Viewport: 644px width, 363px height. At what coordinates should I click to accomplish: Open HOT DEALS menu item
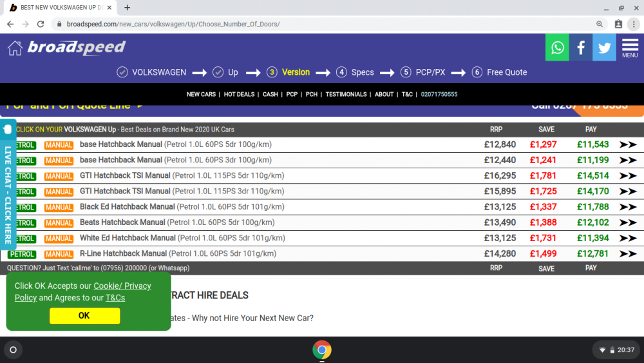(239, 94)
